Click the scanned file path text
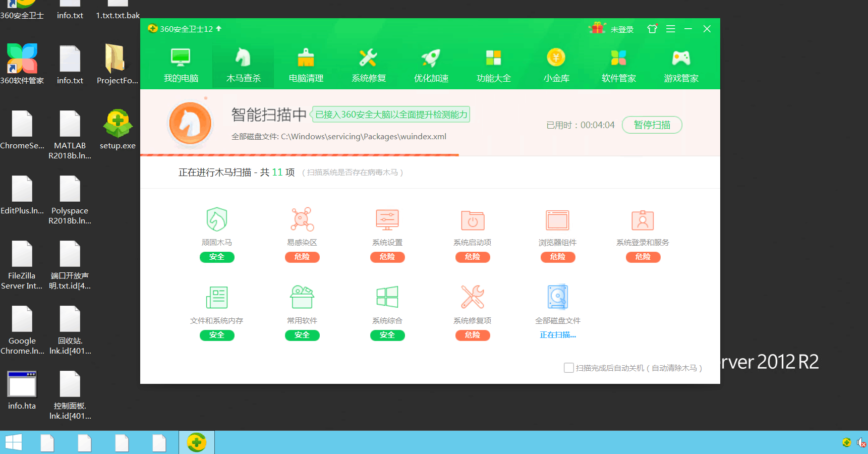868x454 pixels. click(x=339, y=137)
